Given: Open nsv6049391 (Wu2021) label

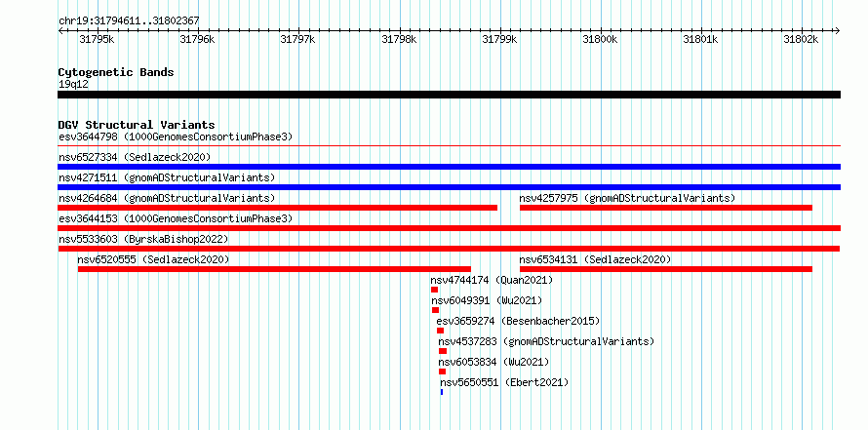Looking at the screenshot, I should point(487,300).
